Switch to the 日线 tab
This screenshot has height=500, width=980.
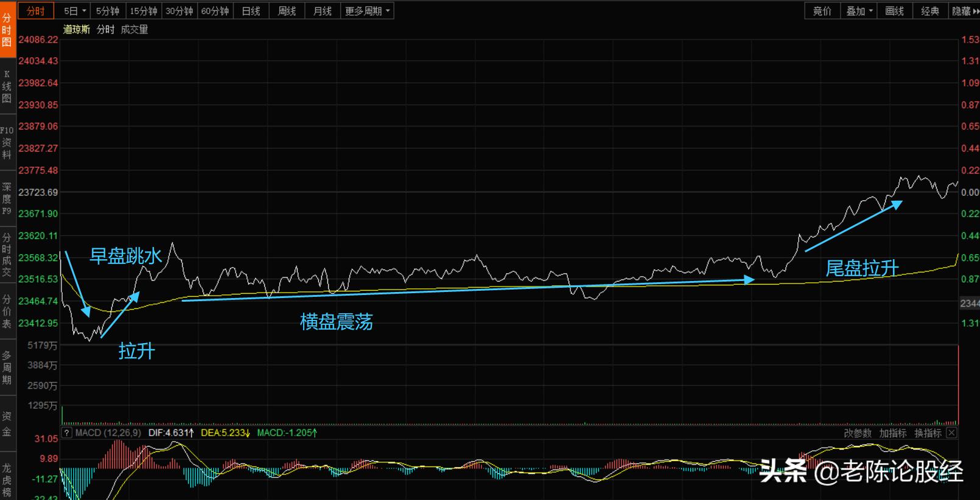point(251,11)
